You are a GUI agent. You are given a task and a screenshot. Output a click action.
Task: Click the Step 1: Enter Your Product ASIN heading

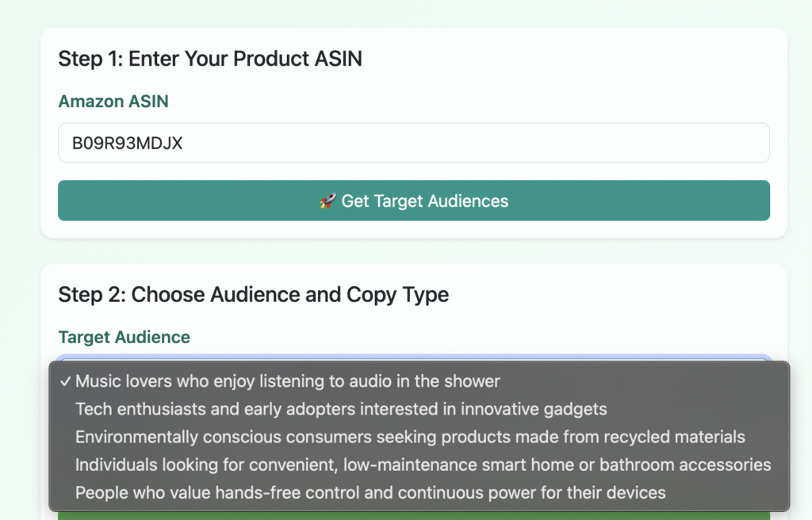point(209,59)
